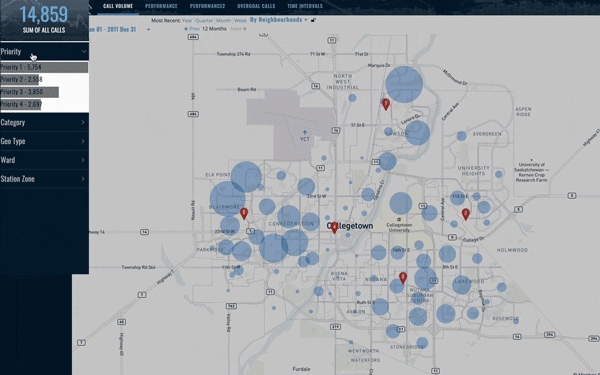Viewport: 600px width, 375px height.
Task: Click the red station marker in Nutana
Action: 403,278
